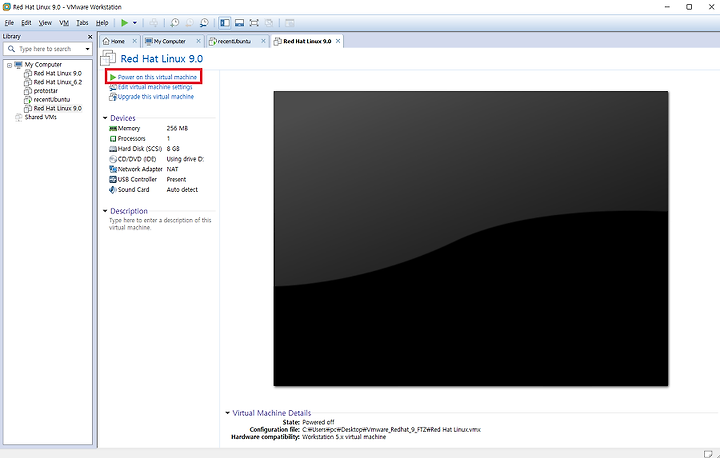
Task: Click Edit virtual machine settings link
Action: [x=155, y=87]
